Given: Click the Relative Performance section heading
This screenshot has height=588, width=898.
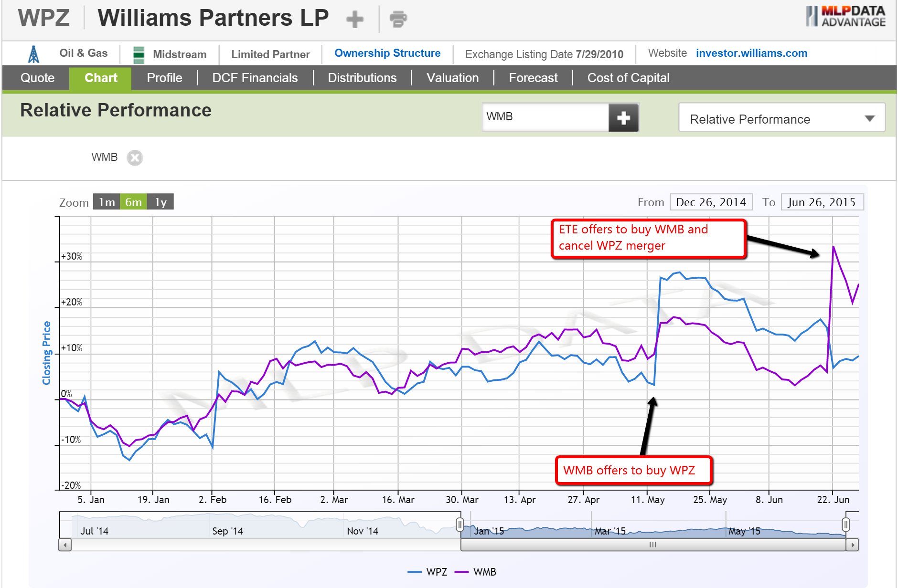Looking at the screenshot, I should [x=116, y=110].
